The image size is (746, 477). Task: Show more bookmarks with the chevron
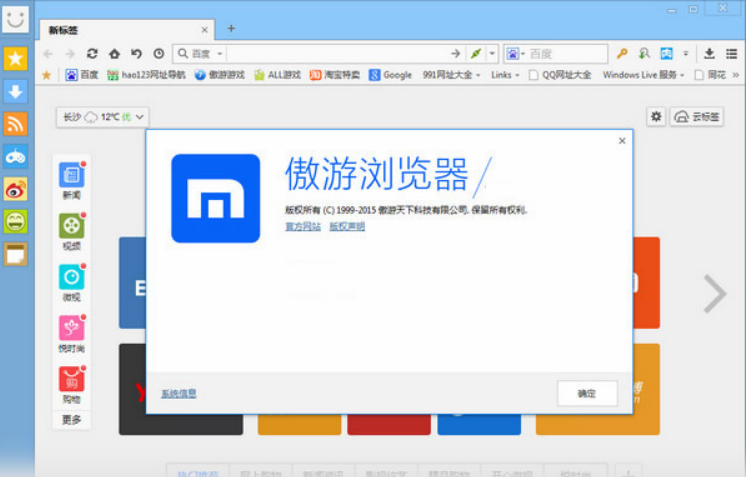736,75
